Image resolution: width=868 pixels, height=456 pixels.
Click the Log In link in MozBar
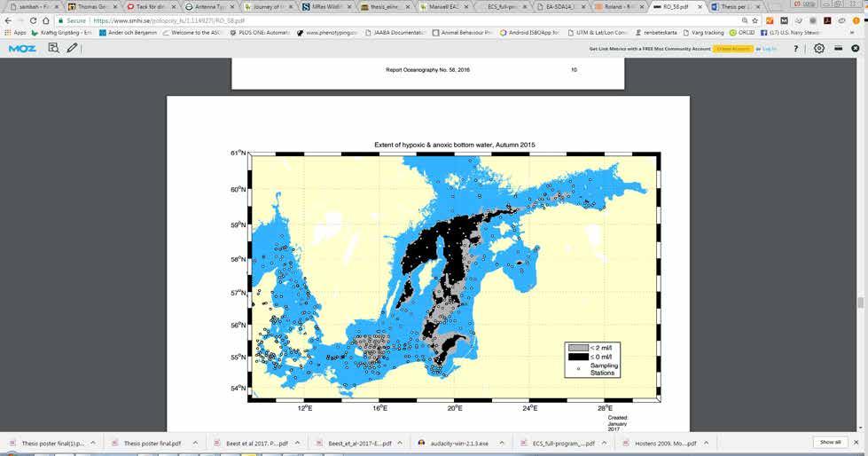770,49
